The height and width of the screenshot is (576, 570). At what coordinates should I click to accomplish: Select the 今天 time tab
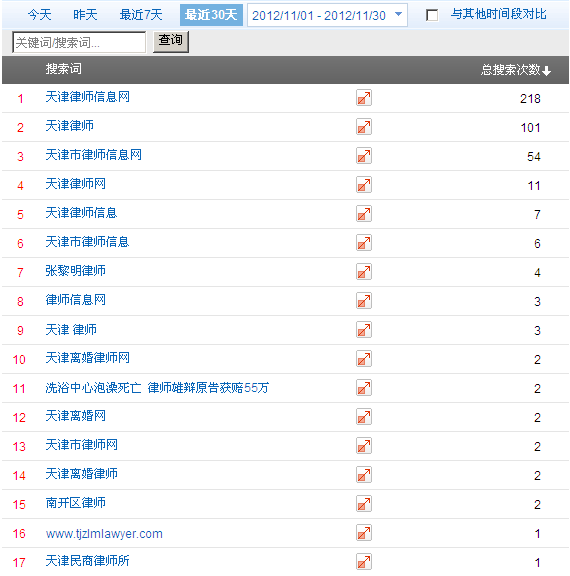click(x=40, y=15)
